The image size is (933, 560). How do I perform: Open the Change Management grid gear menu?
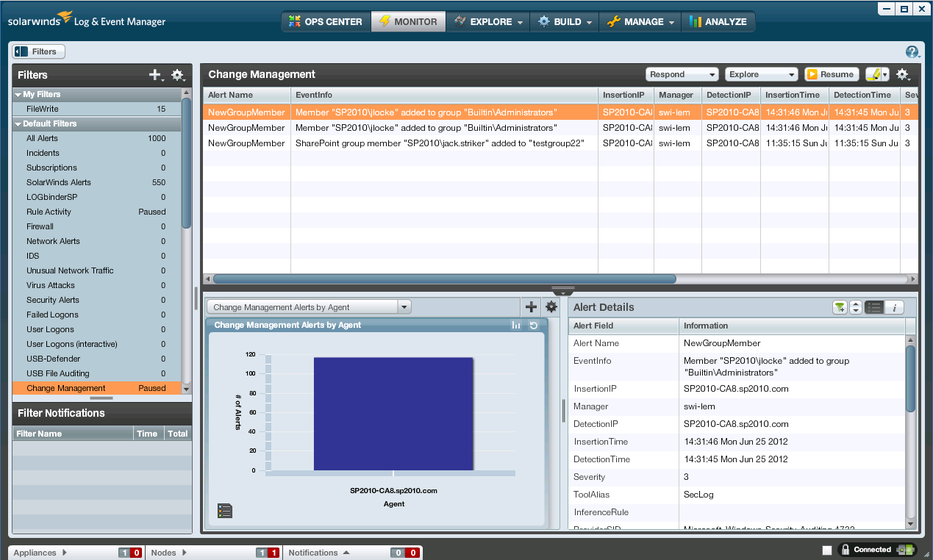click(903, 74)
